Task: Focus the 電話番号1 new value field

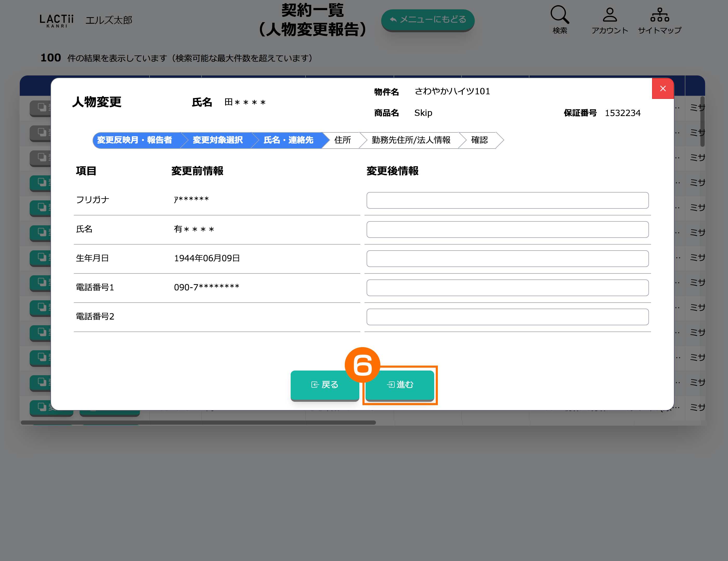Action: coord(507,288)
